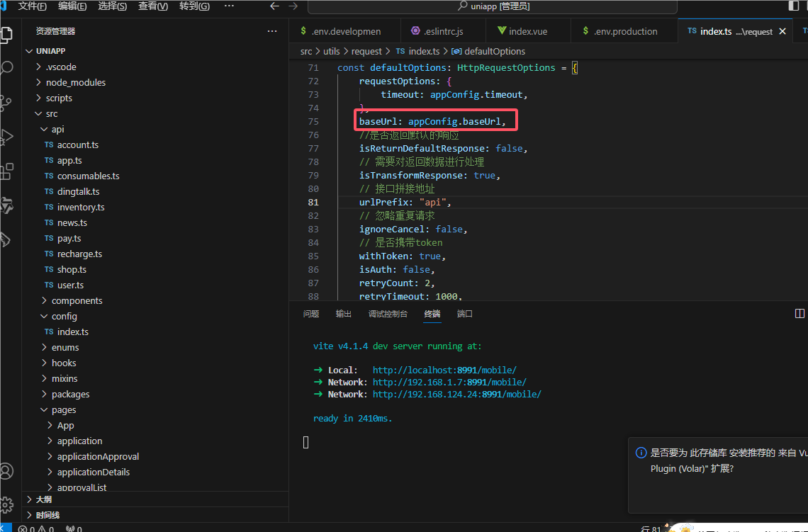The width and height of the screenshot is (808, 532).
Task: Open the 192.168.1.7:8991 network link
Action: 449,382
